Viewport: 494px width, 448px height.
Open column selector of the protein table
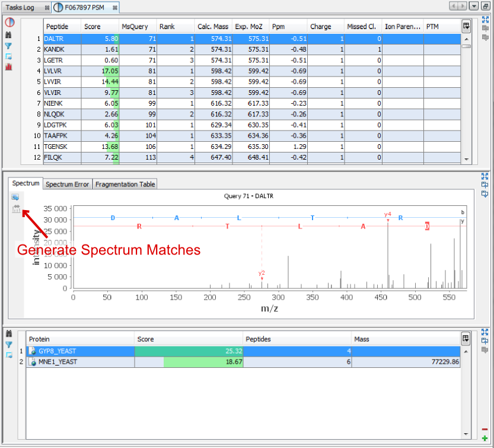pos(467,339)
